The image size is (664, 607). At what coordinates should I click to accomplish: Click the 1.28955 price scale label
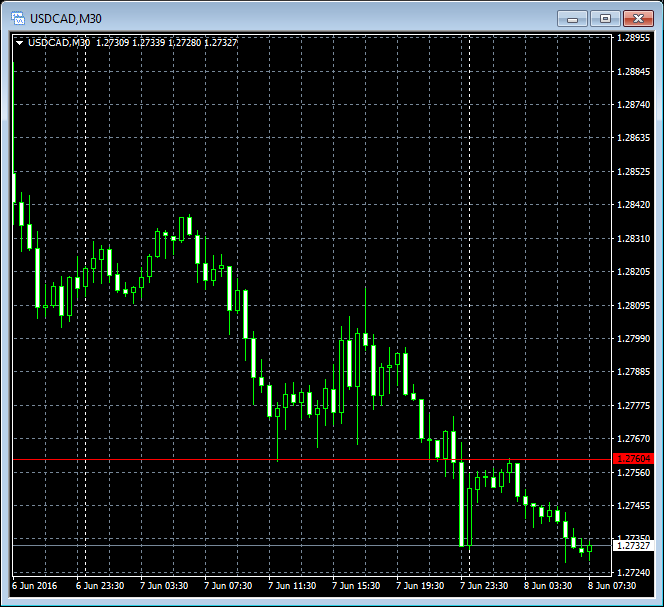click(x=634, y=38)
